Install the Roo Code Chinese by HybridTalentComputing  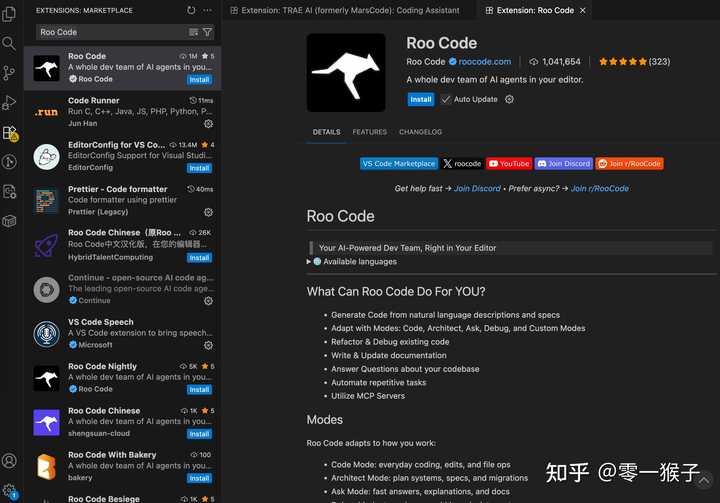click(199, 258)
